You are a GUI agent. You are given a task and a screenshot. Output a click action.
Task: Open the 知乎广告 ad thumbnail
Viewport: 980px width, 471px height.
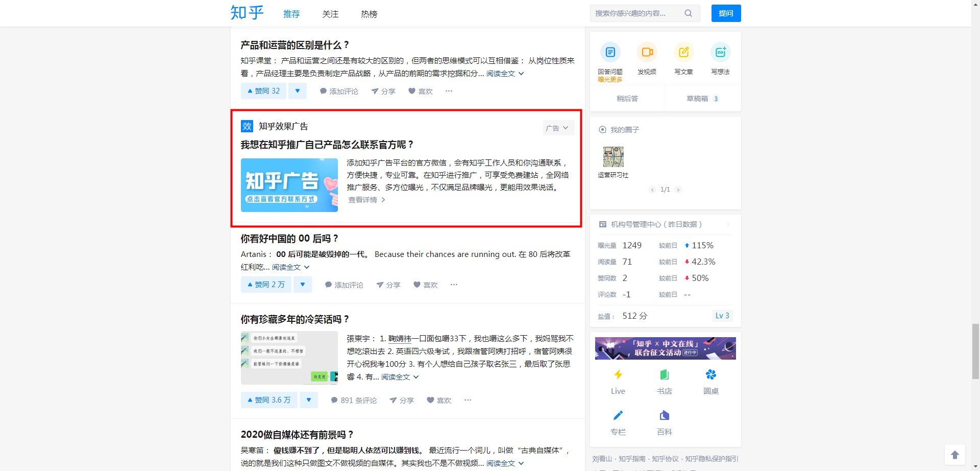pos(289,185)
